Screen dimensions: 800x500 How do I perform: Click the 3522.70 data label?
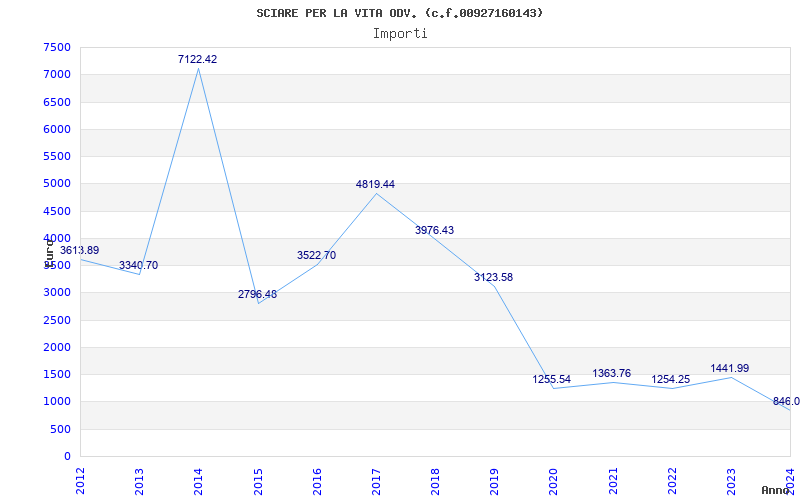click(x=316, y=255)
